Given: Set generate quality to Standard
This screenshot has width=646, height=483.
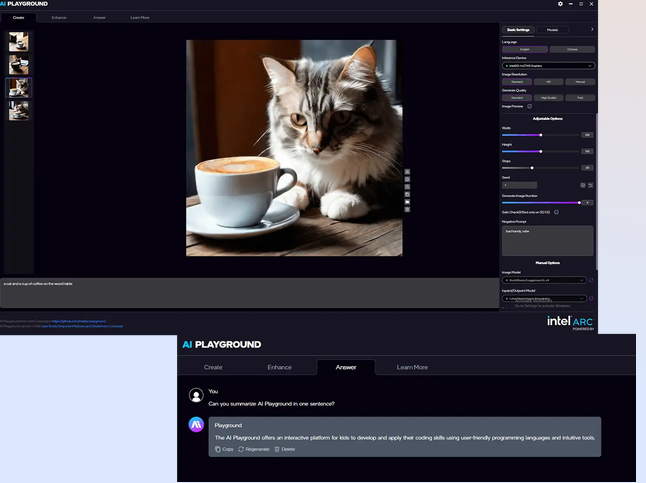Looking at the screenshot, I should [x=517, y=98].
